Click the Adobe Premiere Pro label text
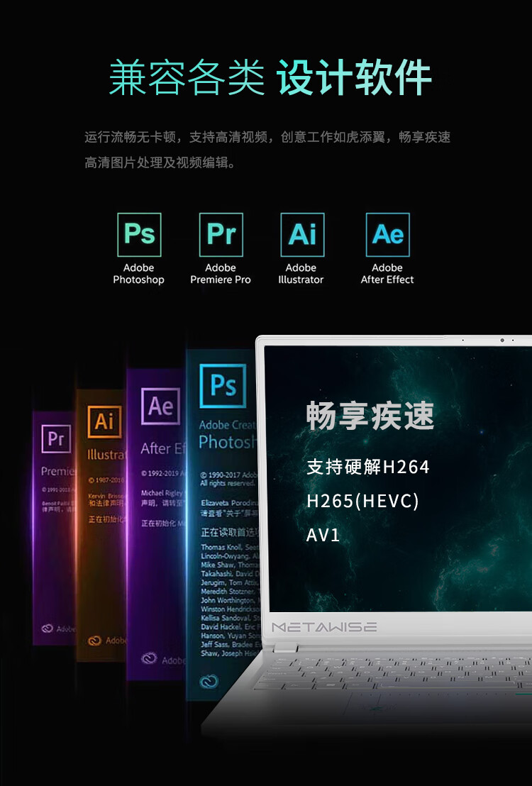Screen dimensions: 532x786 pos(221,274)
